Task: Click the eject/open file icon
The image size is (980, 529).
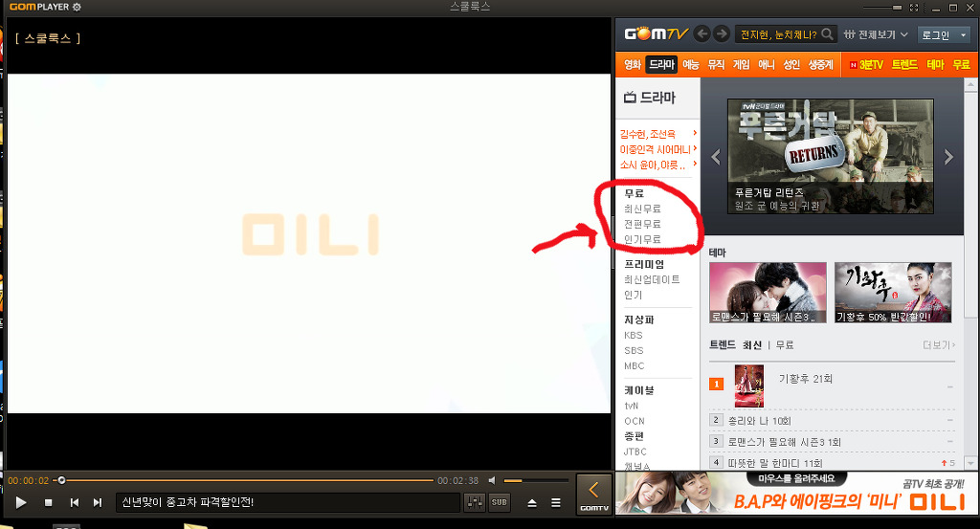Action: pyautogui.click(x=532, y=503)
